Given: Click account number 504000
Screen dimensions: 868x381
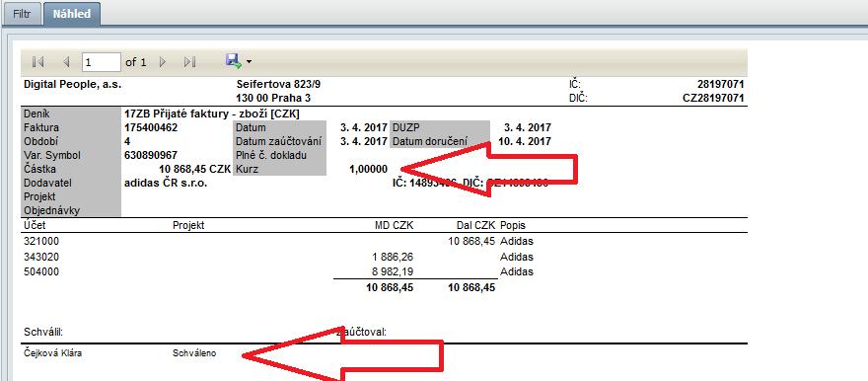Looking at the screenshot, I should click(x=41, y=271).
